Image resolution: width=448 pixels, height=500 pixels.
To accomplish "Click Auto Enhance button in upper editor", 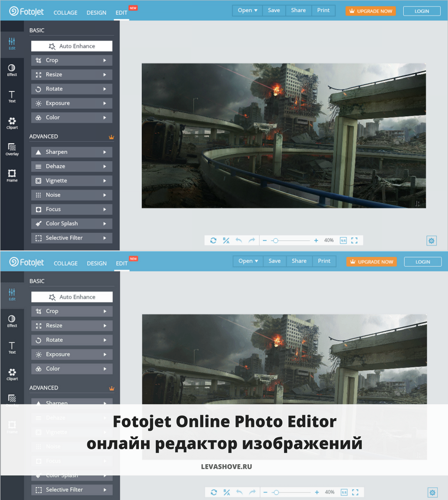I will 72,46.
